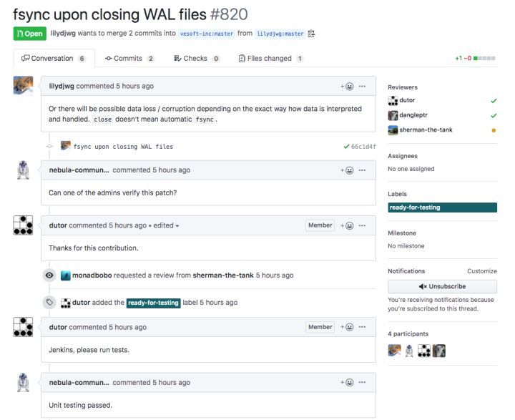Add reaction to 'Thanks for this contribution' comment
The width and height of the screenshot is (515, 420).
tap(347, 226)
